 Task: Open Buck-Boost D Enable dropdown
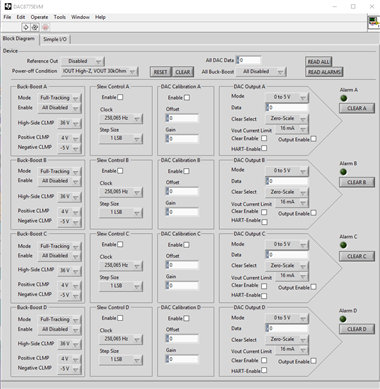tap(59, 329)
